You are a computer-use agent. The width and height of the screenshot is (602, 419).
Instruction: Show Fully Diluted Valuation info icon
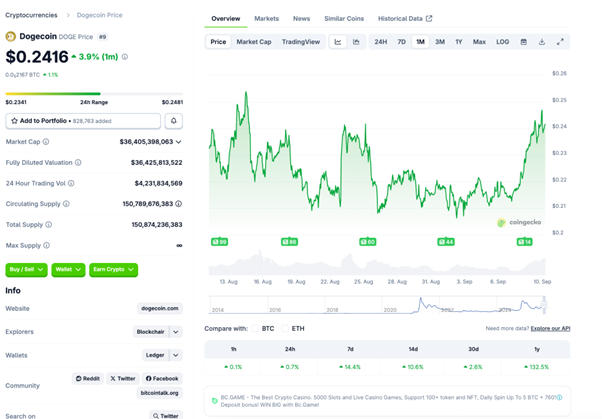coord(78,162)
